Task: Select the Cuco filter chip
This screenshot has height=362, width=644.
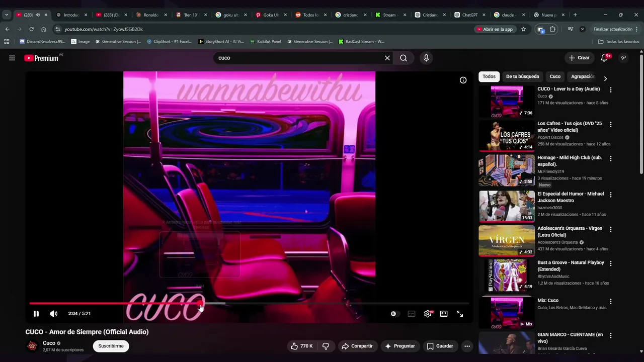Action: point(555,76)
